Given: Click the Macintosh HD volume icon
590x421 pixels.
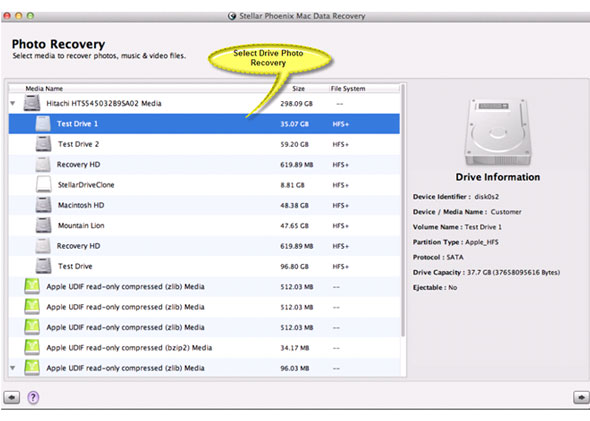Looking at the screenshot, I should [x=43, y=205].
